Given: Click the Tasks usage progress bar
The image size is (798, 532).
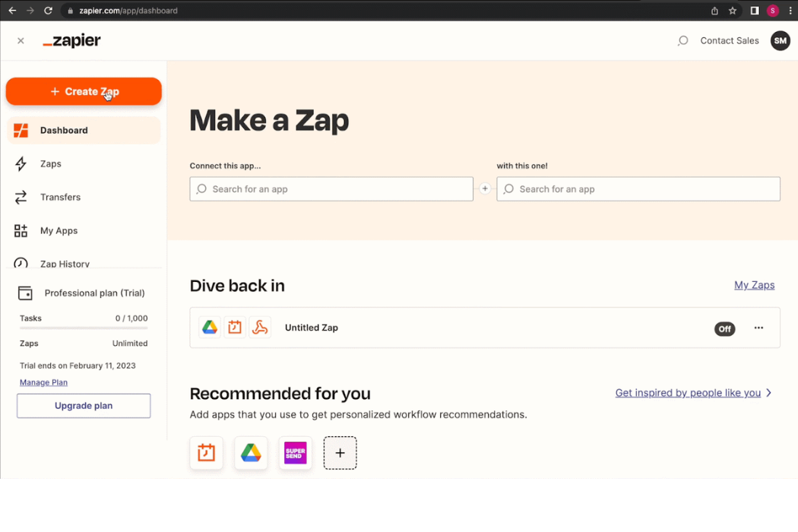Looking at the screenshot, I should coord(84,328).
